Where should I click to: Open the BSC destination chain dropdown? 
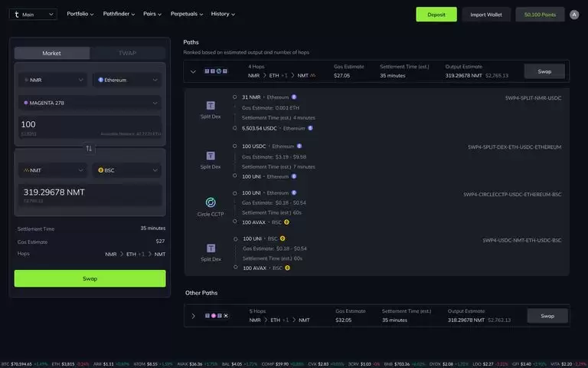point(127,170)
